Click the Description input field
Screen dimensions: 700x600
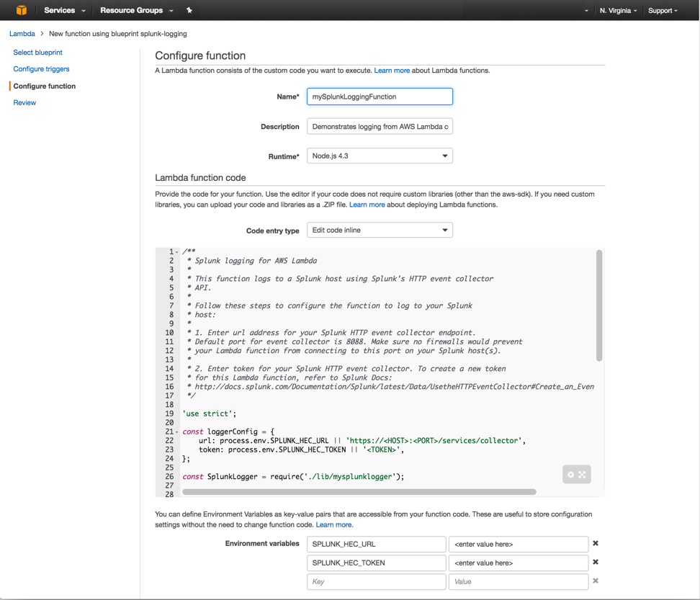[380, 126]
